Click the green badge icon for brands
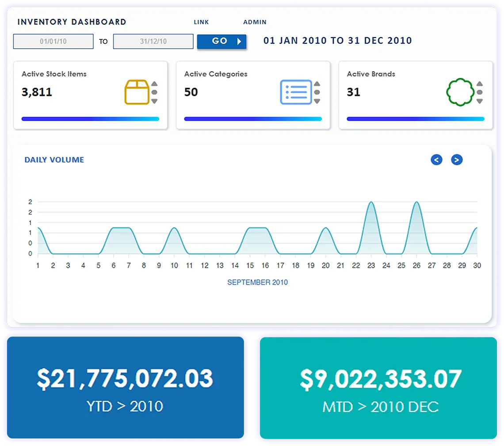504x446 pixels. [460, 92]
